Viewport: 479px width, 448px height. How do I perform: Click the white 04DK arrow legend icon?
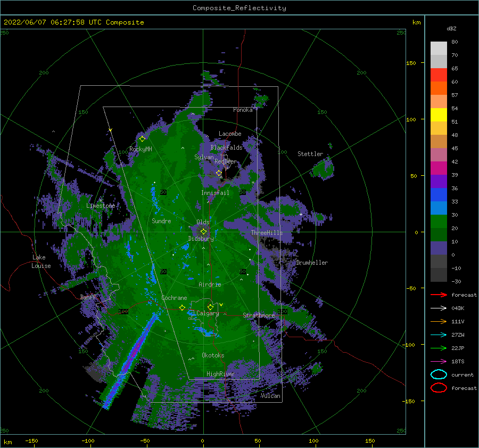pos(439,308)
